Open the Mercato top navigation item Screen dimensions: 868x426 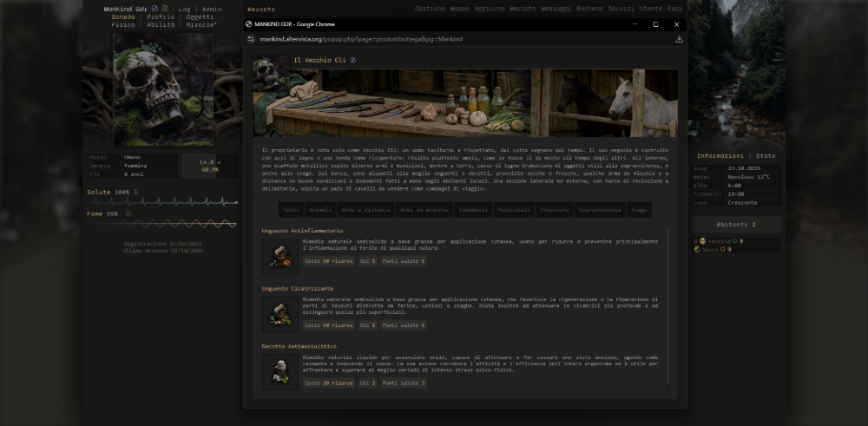point(523,9)
